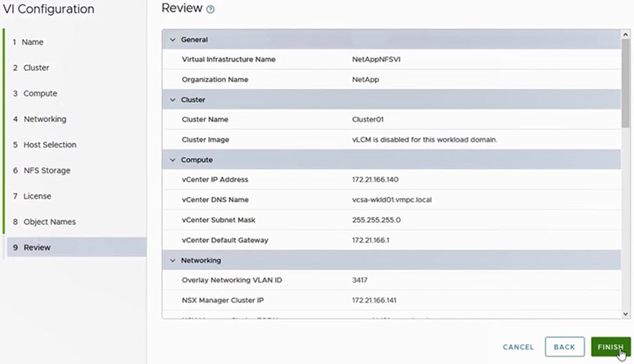
Task: Click the review list scroll-down arrow
Action: (x=626, y=314)
